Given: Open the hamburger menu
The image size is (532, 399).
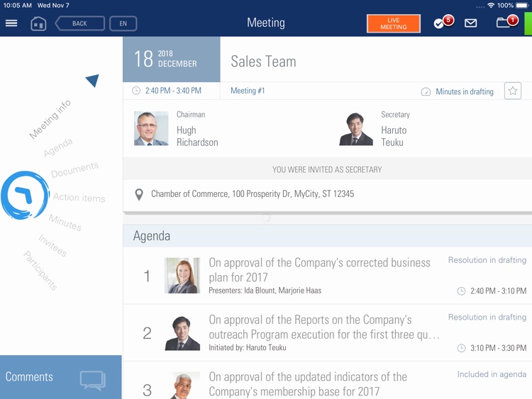Looking at the screenshot, I should 11,23.
